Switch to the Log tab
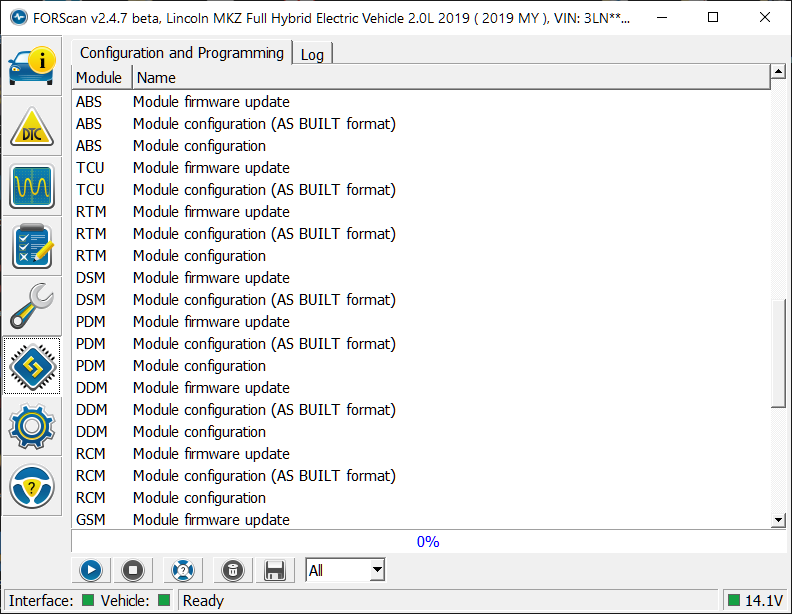 click(312, 54)
